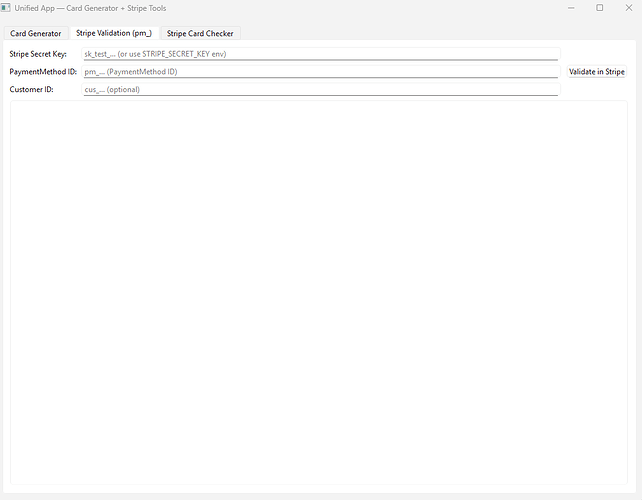Click the "Stripe Secret Key:" label
Viewport: 642px width, 500px height.
38,54
